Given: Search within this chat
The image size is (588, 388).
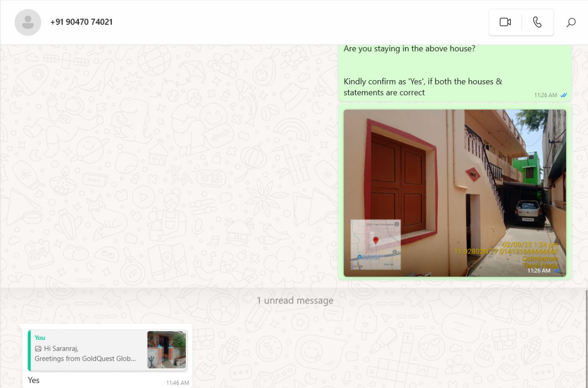Looking at the screenshot, I should pos(571,22).
